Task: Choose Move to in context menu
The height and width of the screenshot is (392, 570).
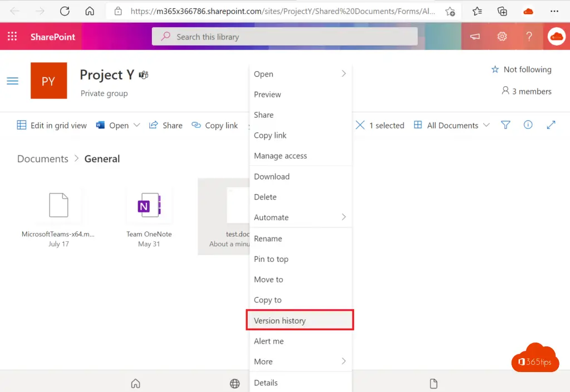Action: point(301,279)
